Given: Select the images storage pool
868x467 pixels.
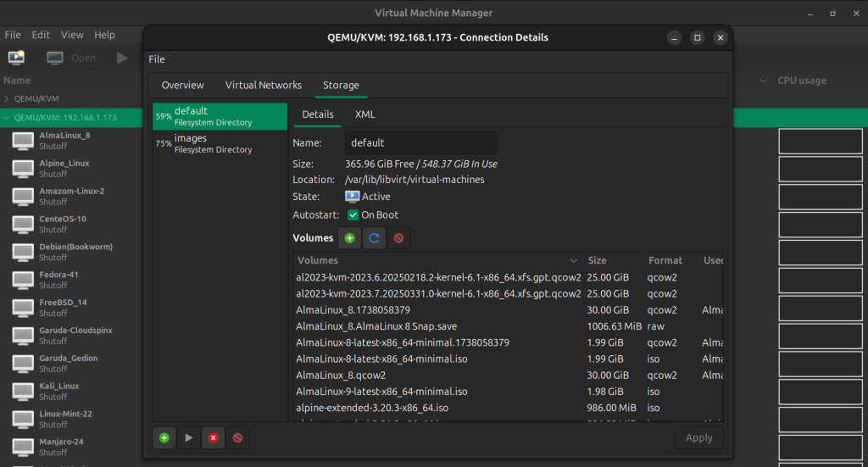Looking at the screenshot, I should (x=220, y=143).
